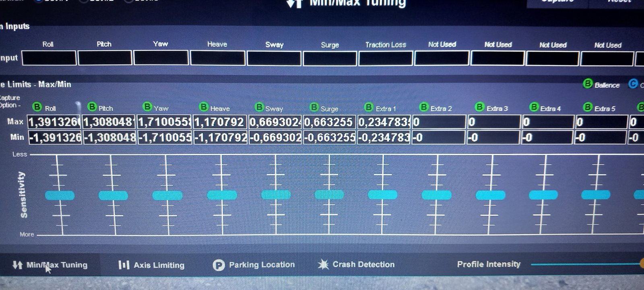The image size is (644, 290).
Task: Select the Sway Max value field
Action: [x=275, y=122]
